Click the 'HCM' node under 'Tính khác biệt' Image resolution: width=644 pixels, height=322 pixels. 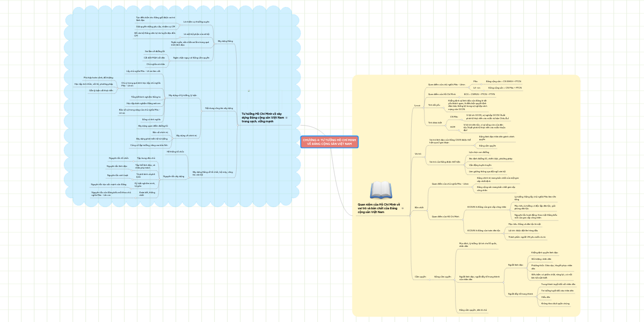click(x=451, y=127)
